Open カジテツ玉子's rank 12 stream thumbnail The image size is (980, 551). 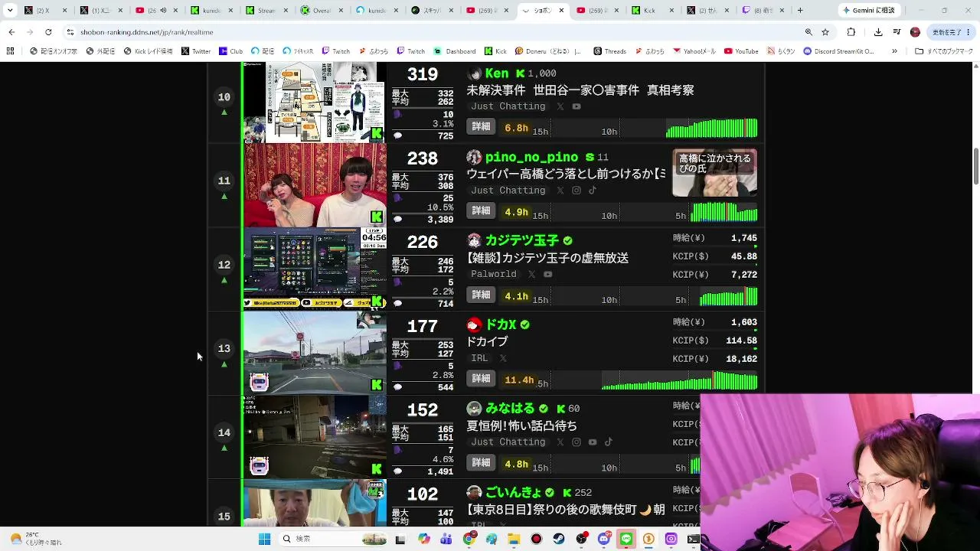click(x=315, y=269)
